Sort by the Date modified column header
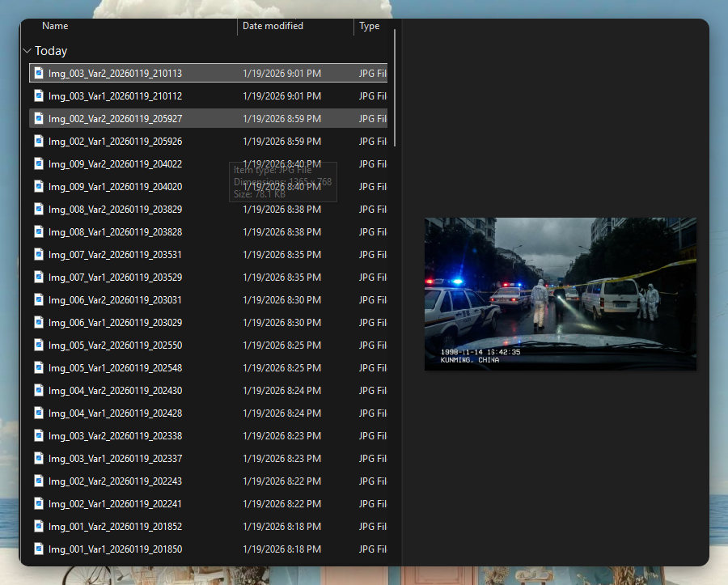This screenshot has height=585, width=728. click(273, 26)
